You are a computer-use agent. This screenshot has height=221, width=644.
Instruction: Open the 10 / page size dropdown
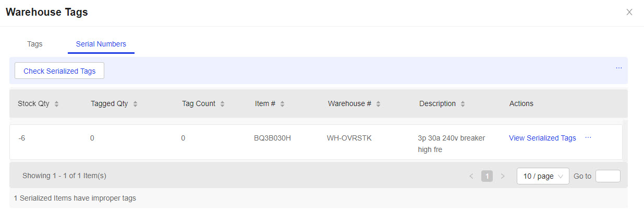click(543, 176)
